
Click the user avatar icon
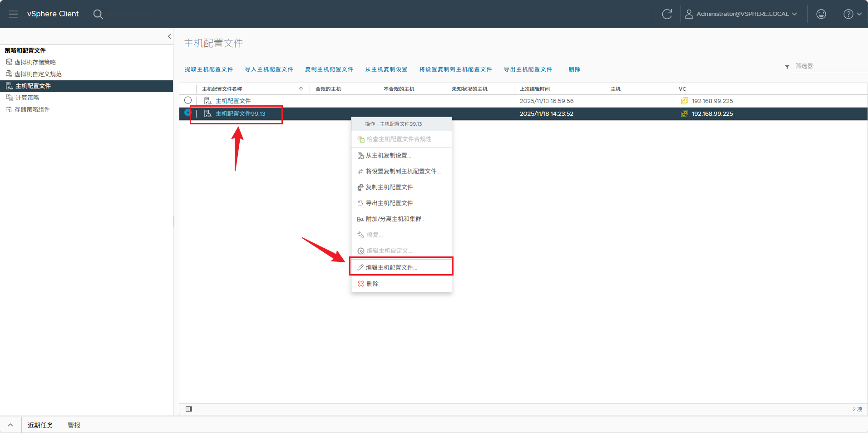[689, 14]
